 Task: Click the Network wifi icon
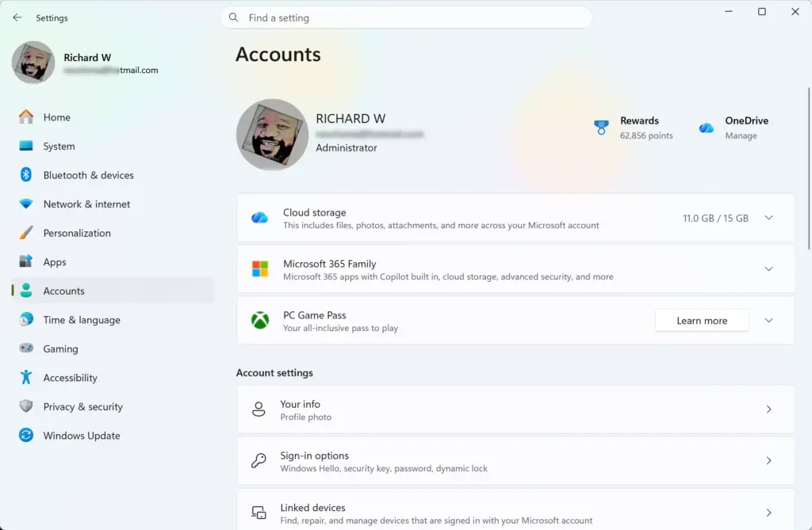[26, 204]
